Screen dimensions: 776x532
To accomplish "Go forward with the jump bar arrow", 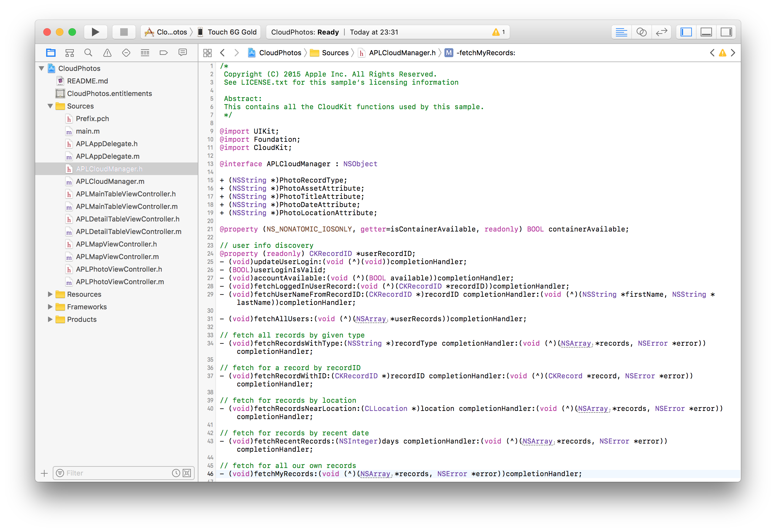I will pos(236,53).
